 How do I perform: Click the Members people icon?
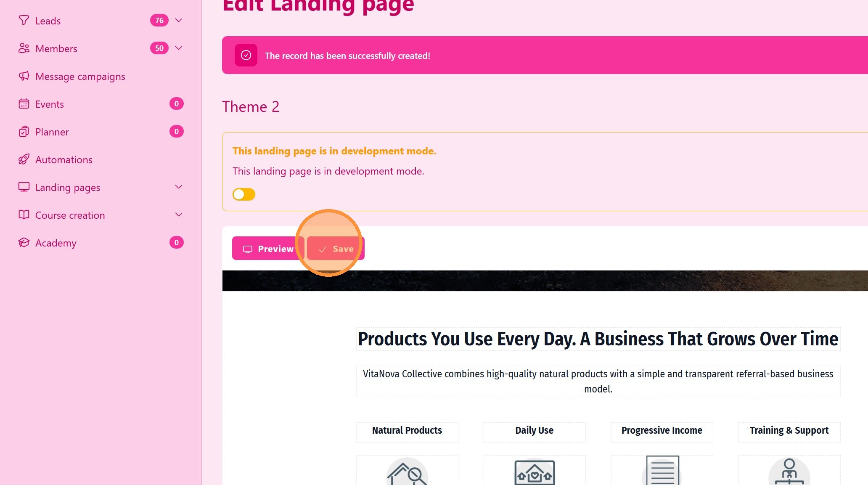(24, 48)
